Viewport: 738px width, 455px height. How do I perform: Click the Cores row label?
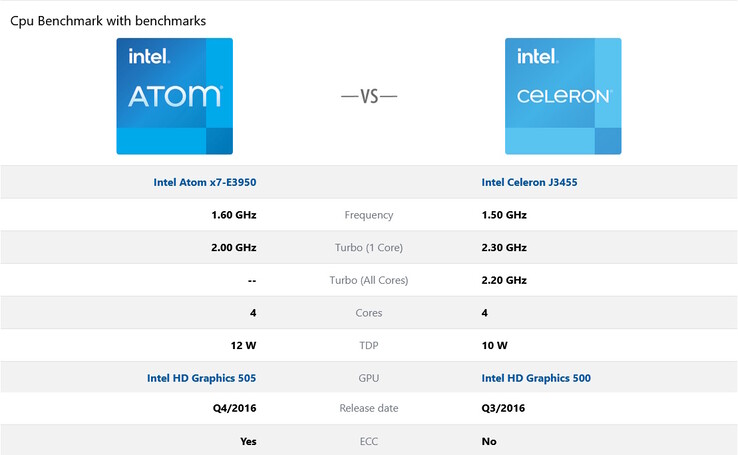[x=369, y=312]
